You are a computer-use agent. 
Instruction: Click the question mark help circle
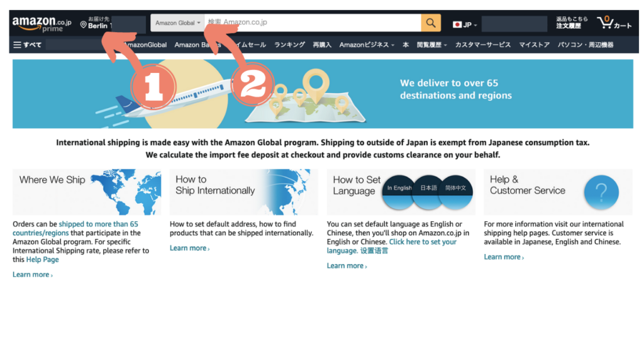tap(601, 192)
